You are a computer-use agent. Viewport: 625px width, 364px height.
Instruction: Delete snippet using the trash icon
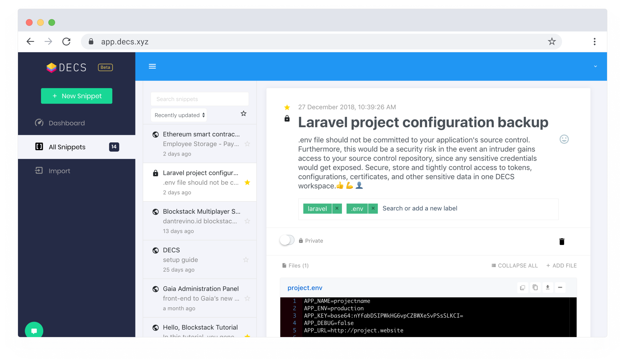tap(561, 242)
